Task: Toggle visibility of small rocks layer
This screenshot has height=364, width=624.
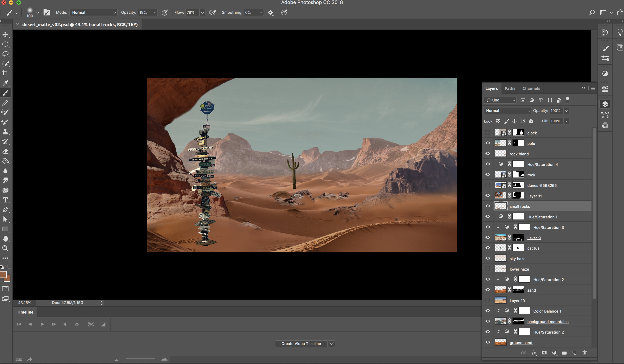Action: tap(488, 206)
